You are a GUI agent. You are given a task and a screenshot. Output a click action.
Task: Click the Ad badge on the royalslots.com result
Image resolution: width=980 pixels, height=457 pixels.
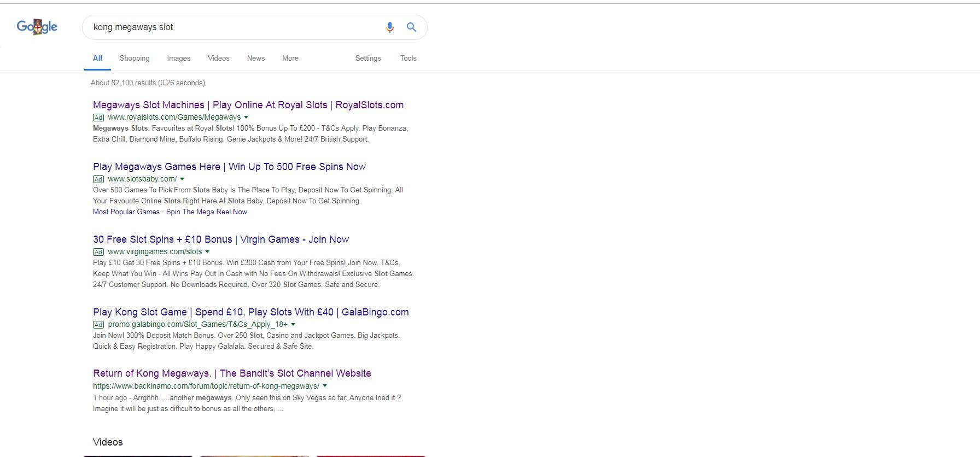(98, 118)
